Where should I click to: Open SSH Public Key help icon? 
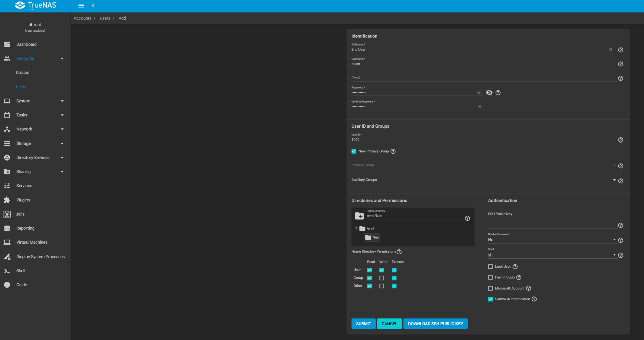coord(621,225)
